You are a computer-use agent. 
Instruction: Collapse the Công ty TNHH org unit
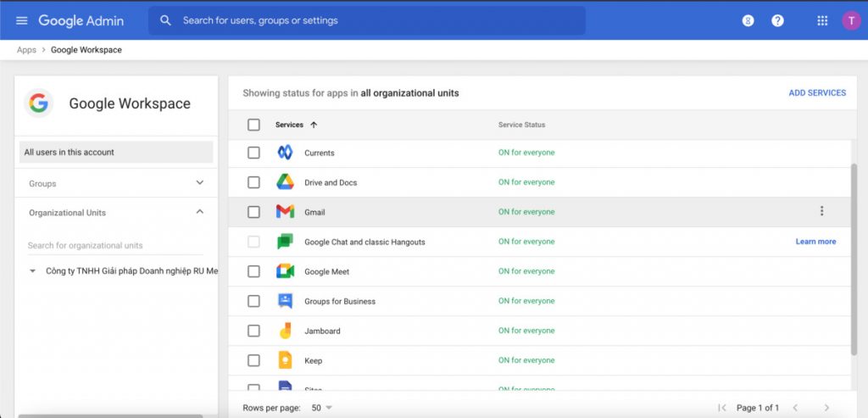(33, 271)
